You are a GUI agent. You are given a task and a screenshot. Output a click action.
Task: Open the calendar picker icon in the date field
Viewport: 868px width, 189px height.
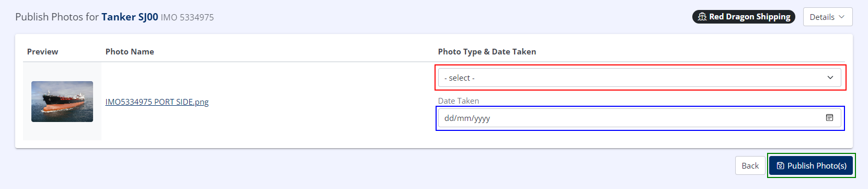point(829,118)
